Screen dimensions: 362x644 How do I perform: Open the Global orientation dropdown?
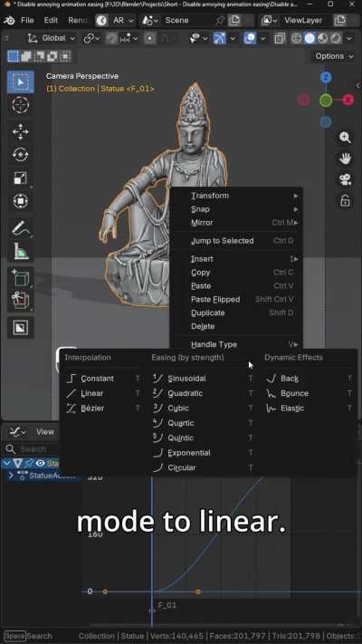pos(52,38)
